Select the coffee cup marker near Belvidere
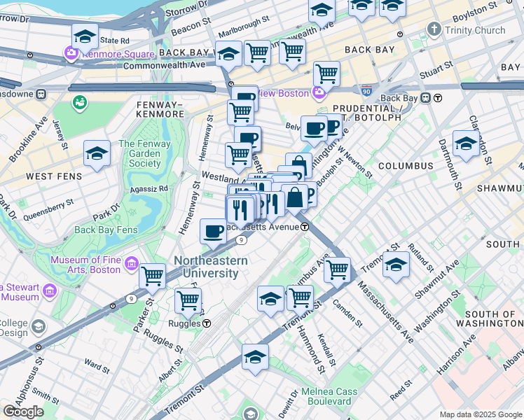This screenshot has height=420, width=524. point(314,129)
